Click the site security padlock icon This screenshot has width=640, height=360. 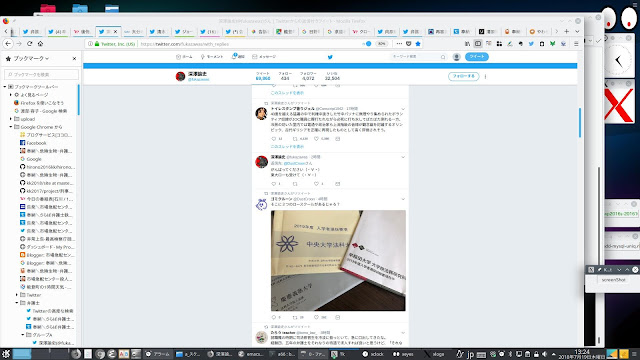pos(97,44)
